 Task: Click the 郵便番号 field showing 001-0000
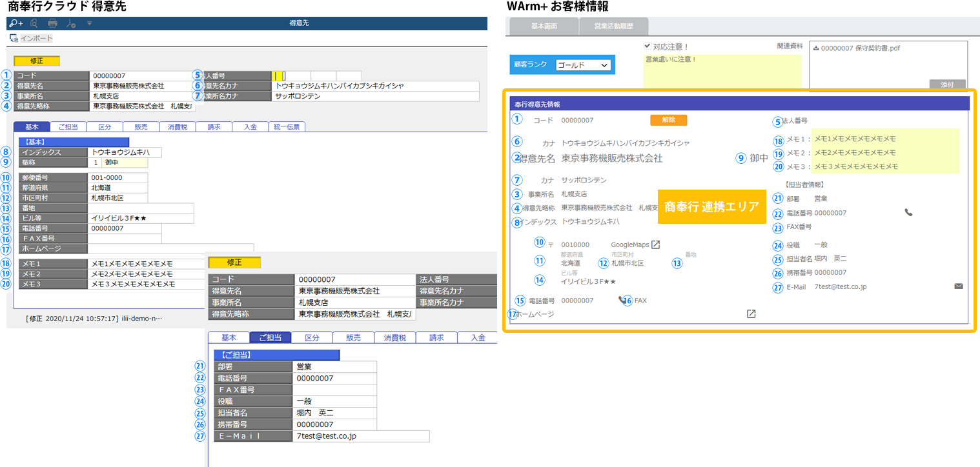coord(117,177)
